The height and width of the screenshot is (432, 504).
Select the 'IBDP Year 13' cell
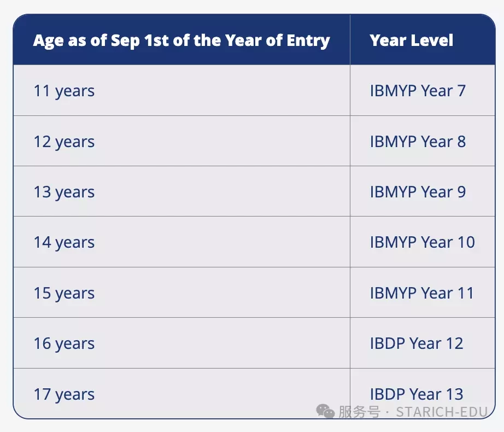pyautogui.click(x=423, y=393)
